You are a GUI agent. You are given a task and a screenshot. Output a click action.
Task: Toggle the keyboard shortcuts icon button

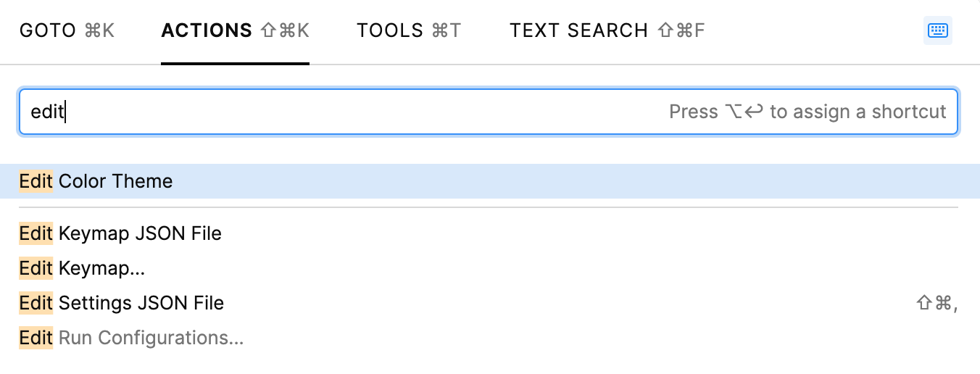(x=937, y=30)
